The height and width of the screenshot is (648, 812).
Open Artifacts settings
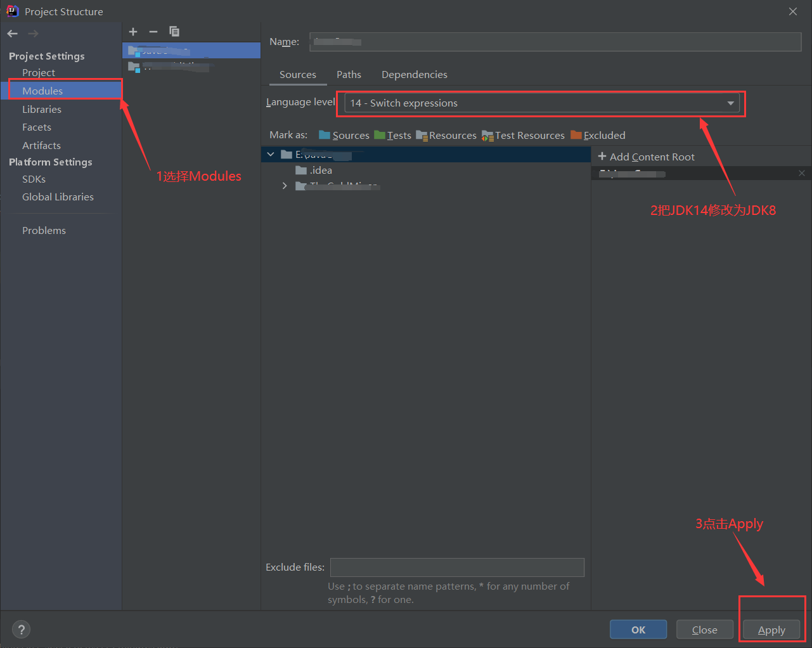pyautogui.click(x=41, y=145)
